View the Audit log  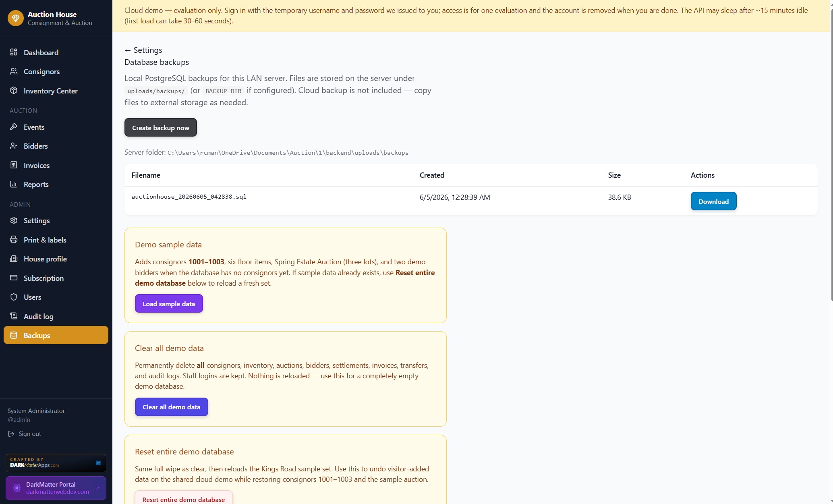pyautogui.click(x=56, y=316)
